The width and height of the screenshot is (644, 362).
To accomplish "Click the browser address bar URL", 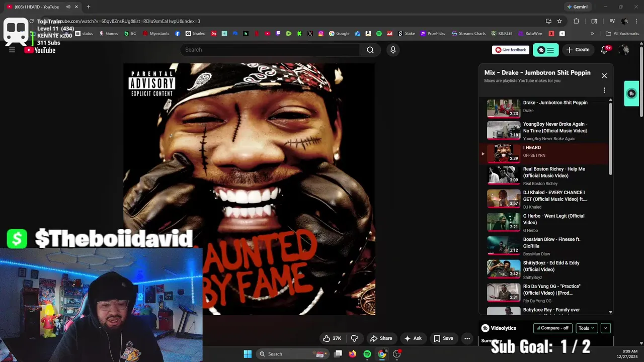I will [126, 21].
